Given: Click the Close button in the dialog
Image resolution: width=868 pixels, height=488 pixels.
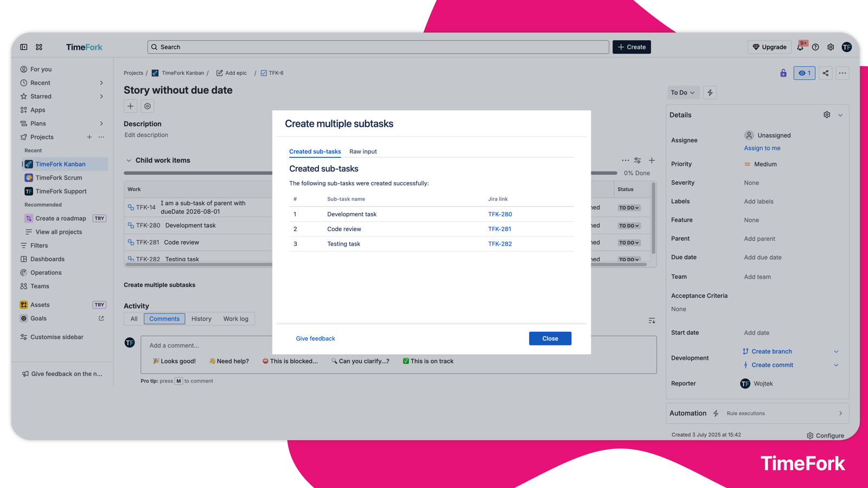Looking at the screenshot, I should click(550, 338).
